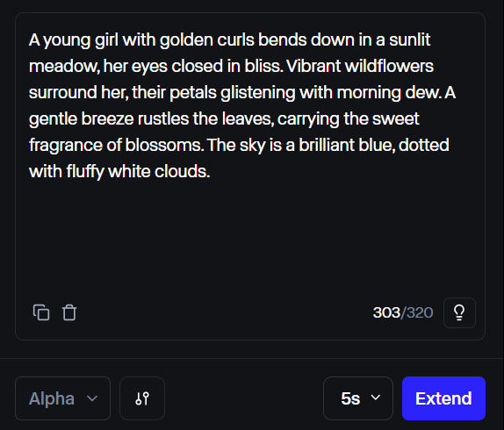Click the lightbulb prompt suggestion icon
Viewport: 504px width, 430px height.
459,312
